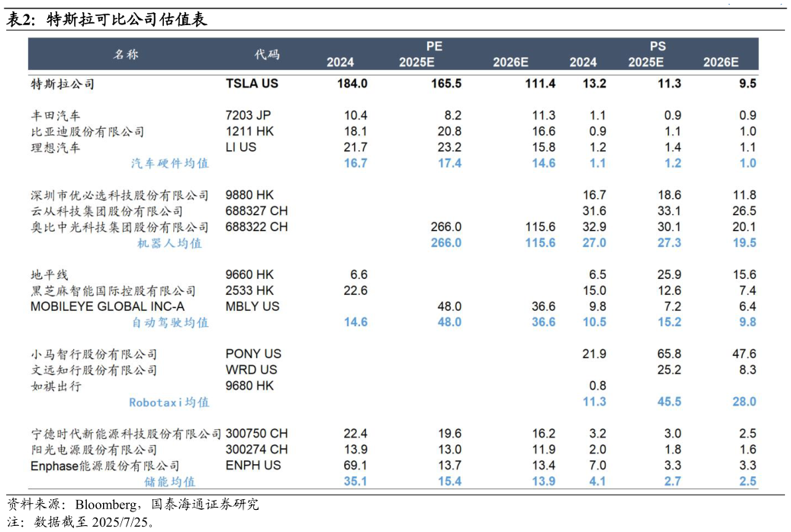791x532 pixels.
Task: Click the Robotaxi均值 average label
Action: tap(169, 402)
